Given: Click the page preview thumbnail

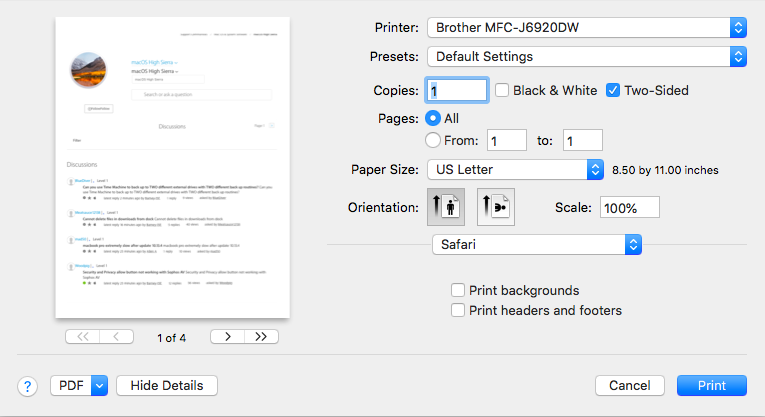Looking at the screenshot, I should tap(173, 167).
